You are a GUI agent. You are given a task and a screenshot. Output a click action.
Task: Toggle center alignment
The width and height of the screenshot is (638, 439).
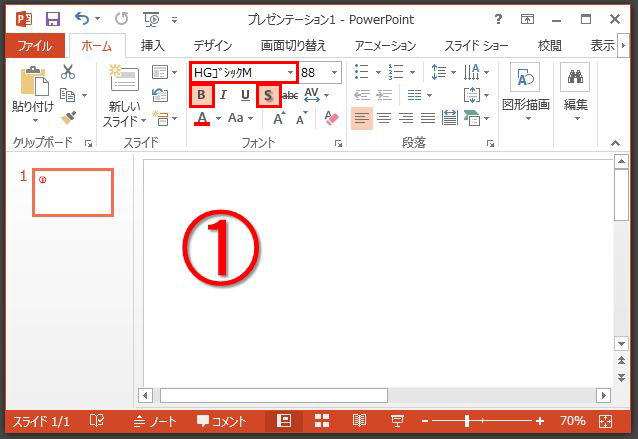(x=384, y=118)
